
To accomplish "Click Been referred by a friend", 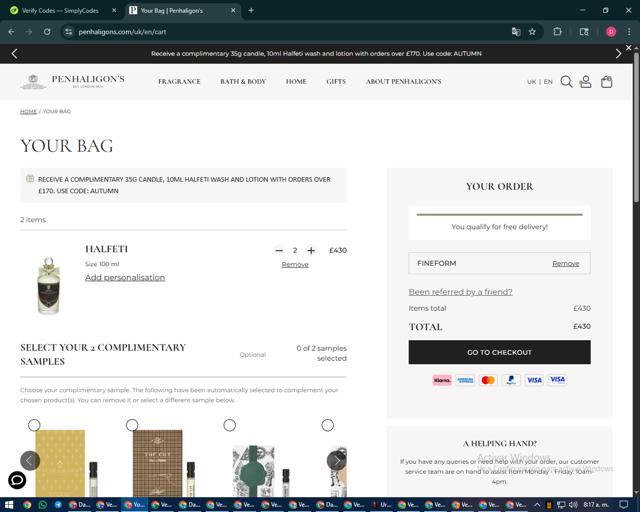I will 460,292.
